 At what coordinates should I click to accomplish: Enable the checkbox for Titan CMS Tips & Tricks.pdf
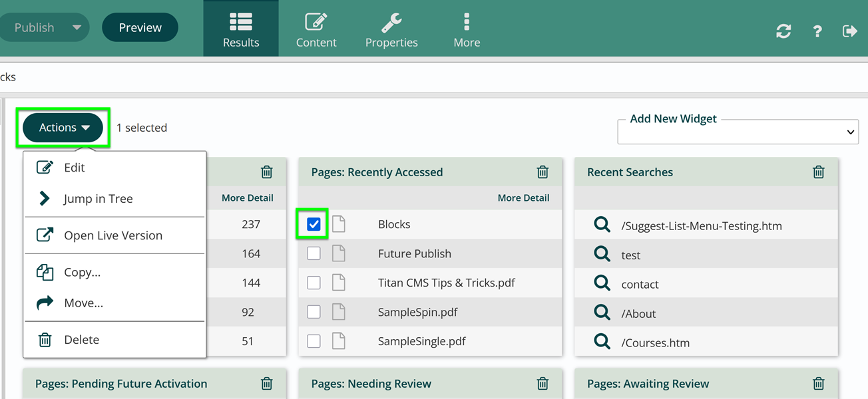coord(314,283)
